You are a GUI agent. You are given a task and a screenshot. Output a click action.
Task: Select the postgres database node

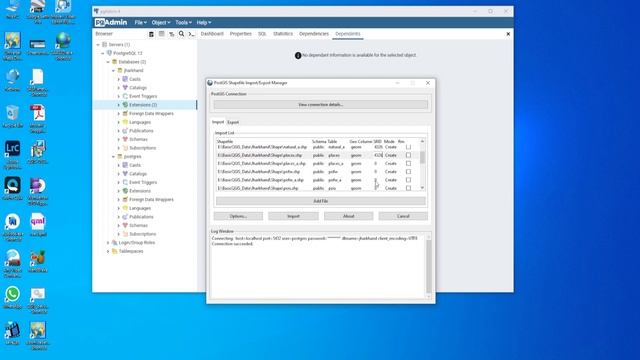[x=132, y=156]
